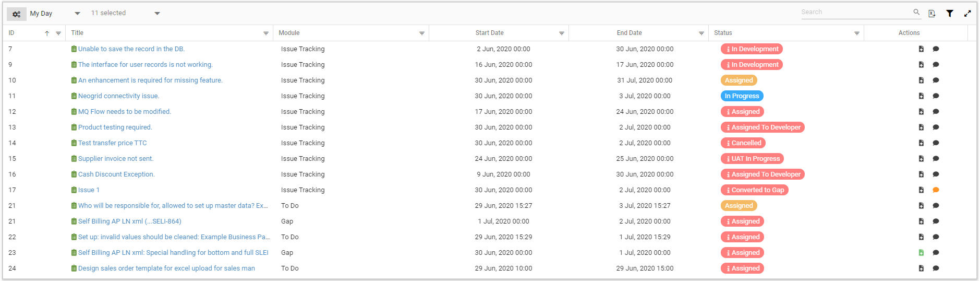Click the funnel filter icon in toolbar
980x281 pixels.
coord(950,14)
